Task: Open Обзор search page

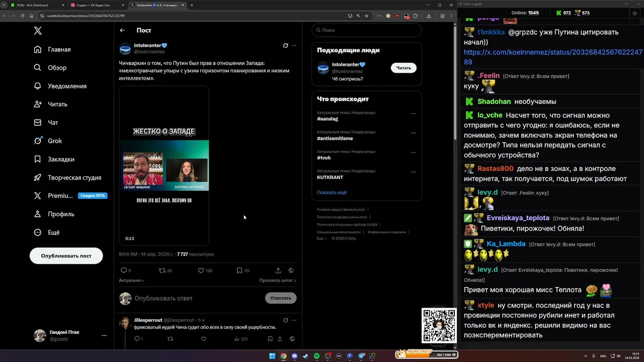Action: [50, 67]
